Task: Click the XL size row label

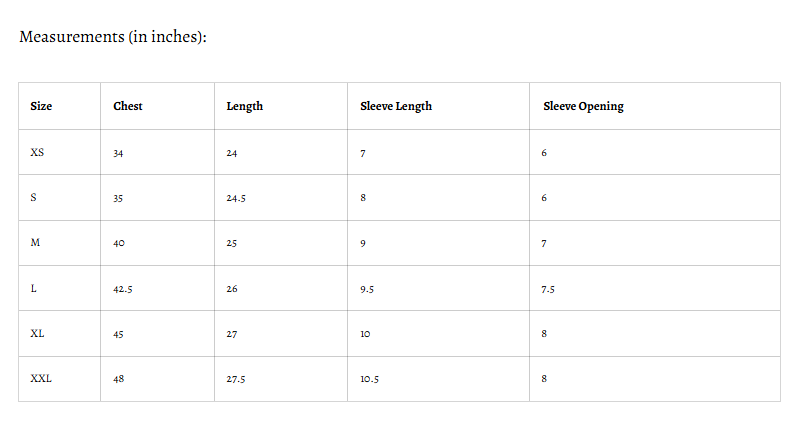Action: click(38, 334)
